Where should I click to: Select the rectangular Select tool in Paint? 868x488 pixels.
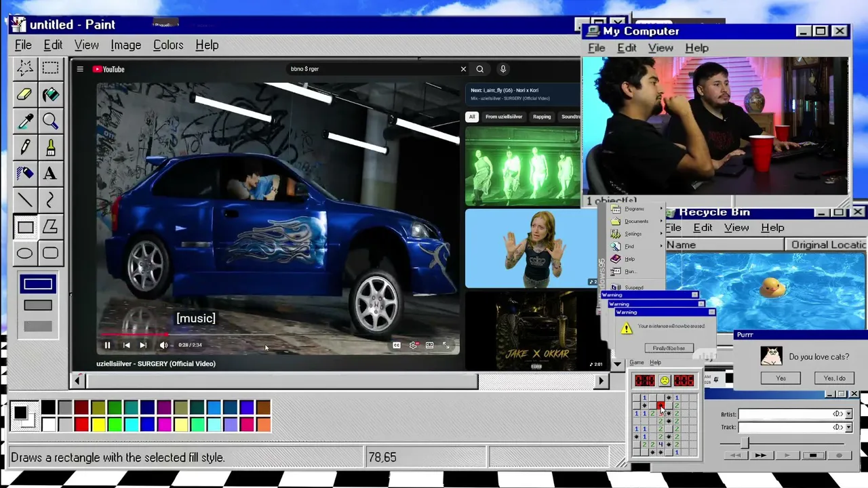50,68
